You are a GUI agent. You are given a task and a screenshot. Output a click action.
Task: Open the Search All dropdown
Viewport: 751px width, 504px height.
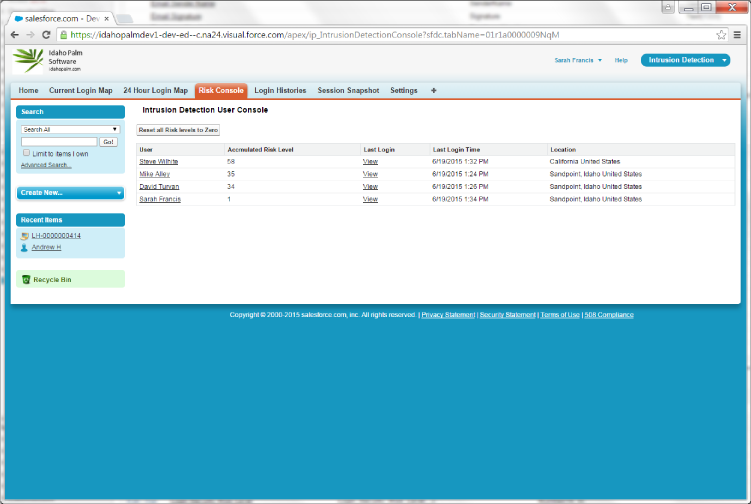pyautogui.click(x=70, y=129)
